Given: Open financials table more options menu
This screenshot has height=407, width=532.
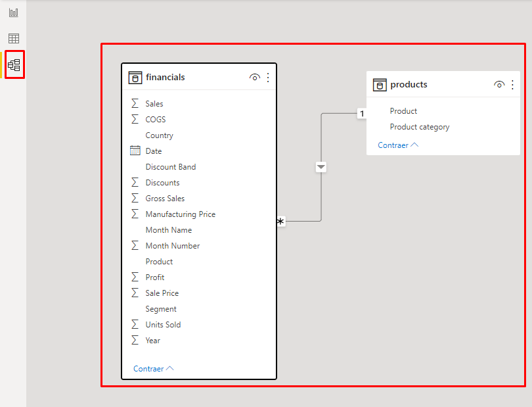Looking at the screenshot, I should pyautogui.click(x=268, y=78).
